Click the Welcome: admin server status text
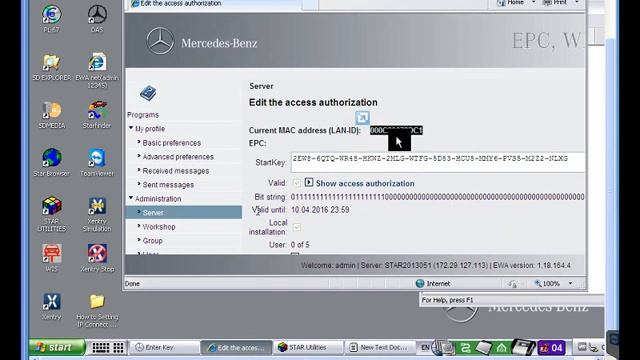 pos(436,265)
